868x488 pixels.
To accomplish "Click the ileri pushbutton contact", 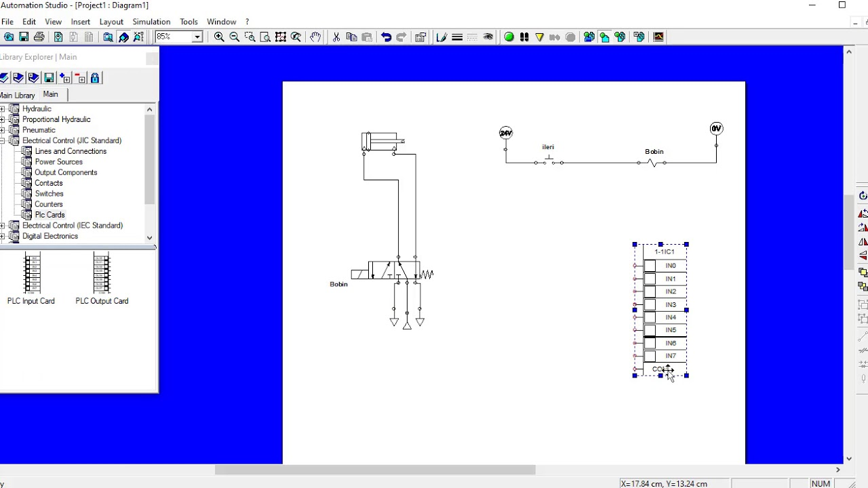I will [x=549, y=161].
